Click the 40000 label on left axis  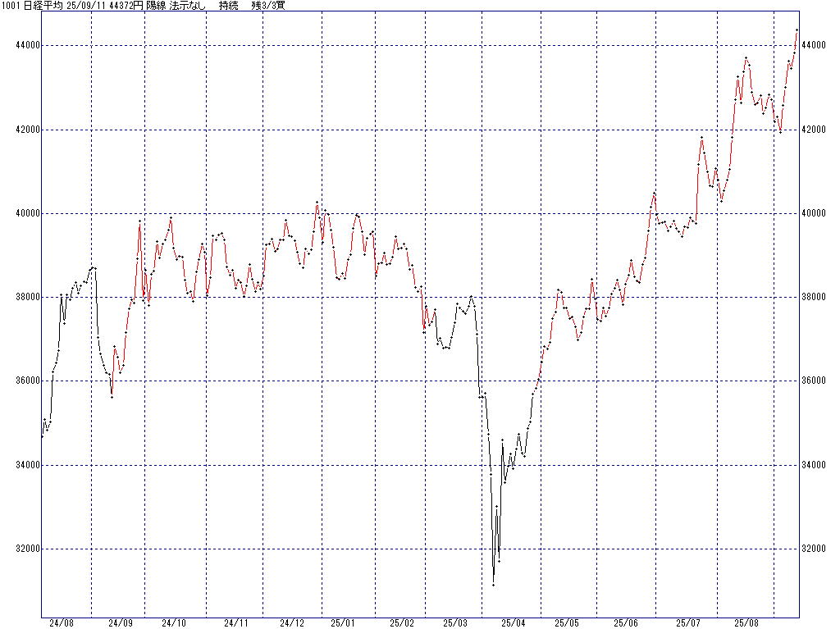(21, 214)
